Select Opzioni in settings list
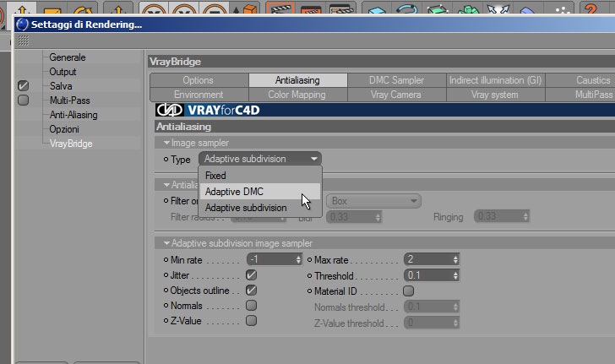The image size is (615, 364). 64,129
